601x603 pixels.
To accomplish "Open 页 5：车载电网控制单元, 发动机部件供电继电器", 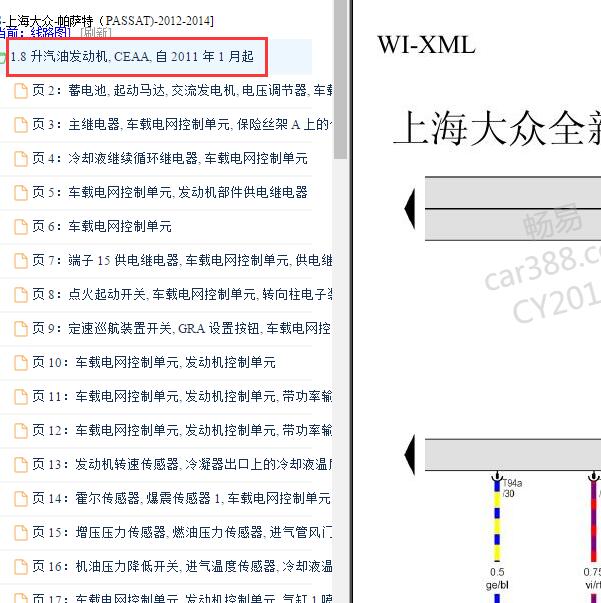I will pyautogui.click(x=170, y=192).
